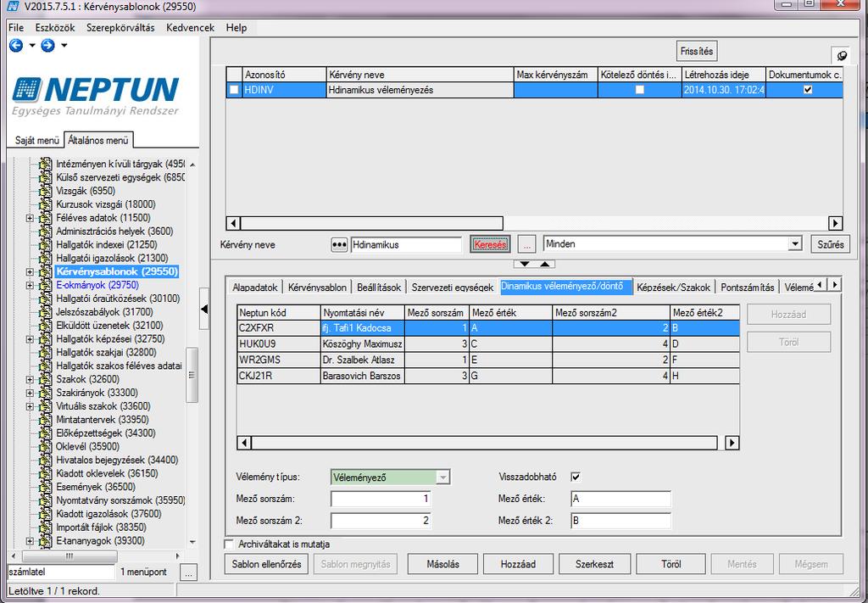Click the pin icon near Frissítés
Screen dimensions: 868x603
pos(842,55)
